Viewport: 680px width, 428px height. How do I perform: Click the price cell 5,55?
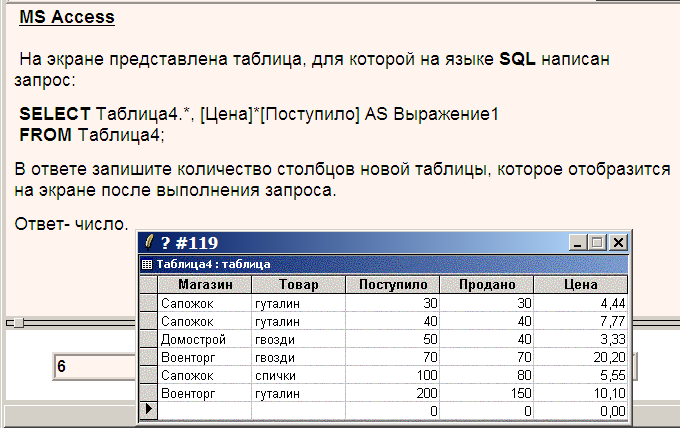tap(581, 376)
